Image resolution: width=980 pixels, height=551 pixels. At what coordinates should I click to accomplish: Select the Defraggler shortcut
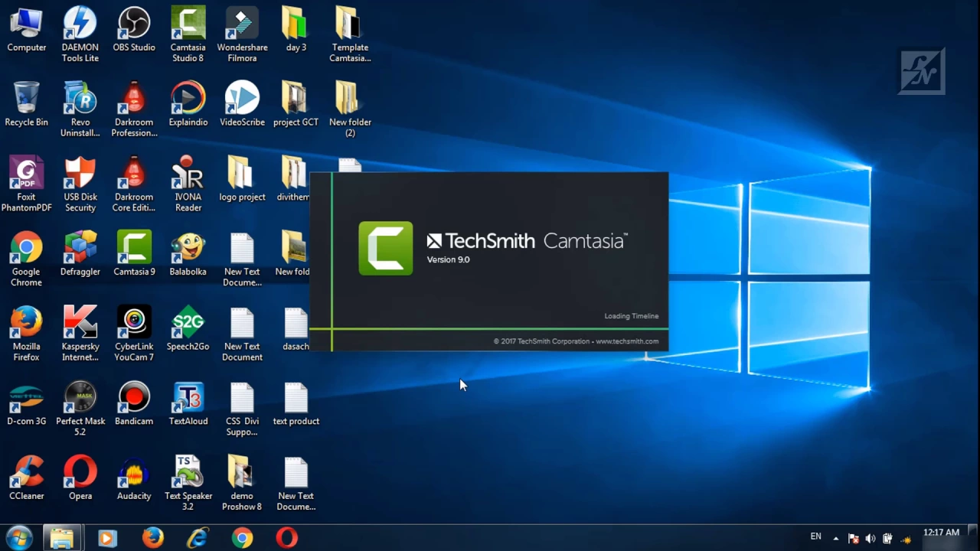(x=80, y=254)
